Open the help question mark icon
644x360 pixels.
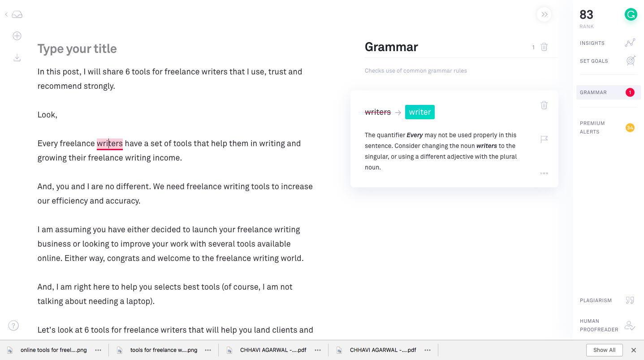tap(13, 325)
